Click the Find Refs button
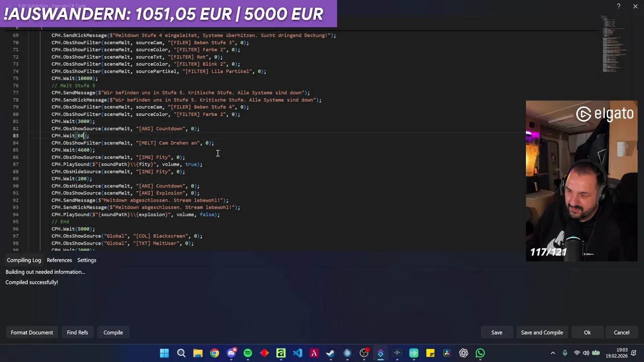Screen dimensions: 644x362 (x=77, y=332)
